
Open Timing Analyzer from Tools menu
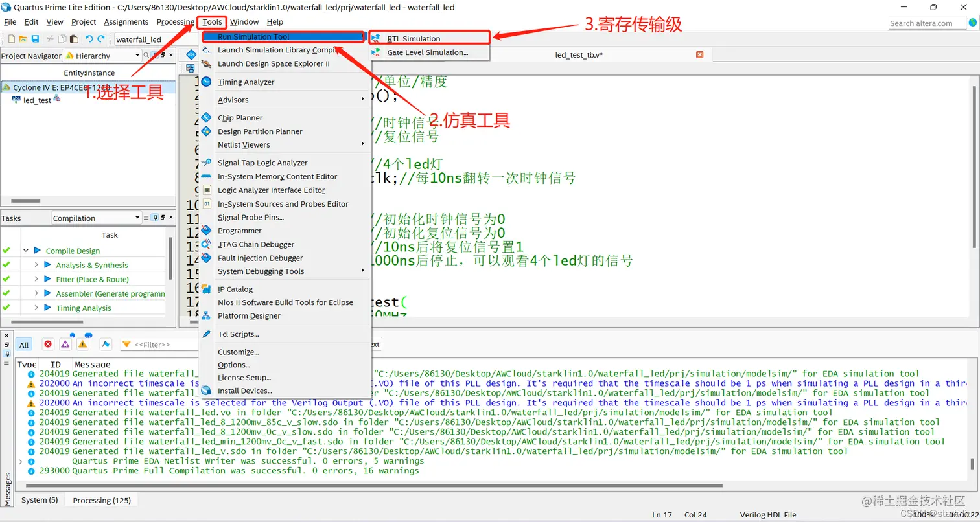point(246,82)
